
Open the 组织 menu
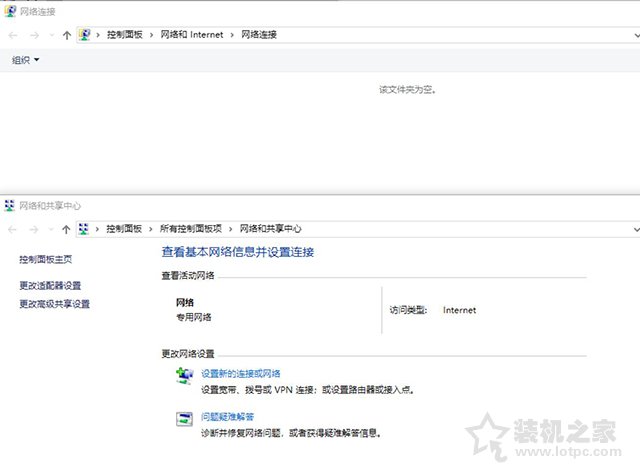pos(25,60)
